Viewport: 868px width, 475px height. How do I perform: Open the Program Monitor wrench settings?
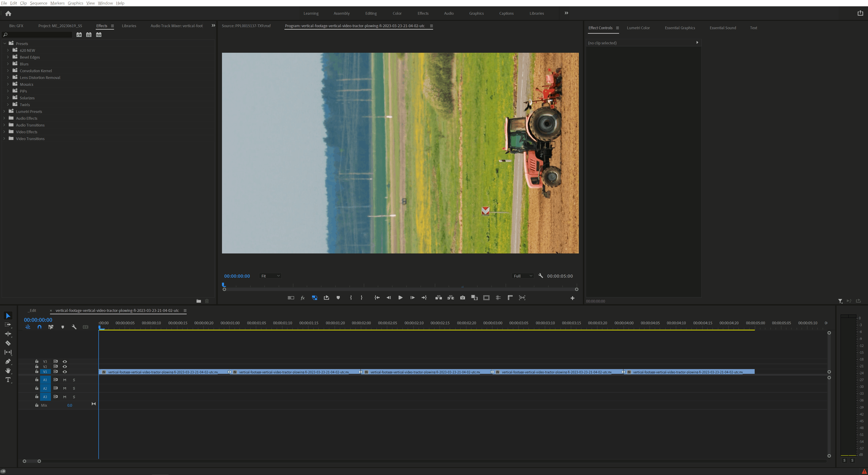point(541,276)
